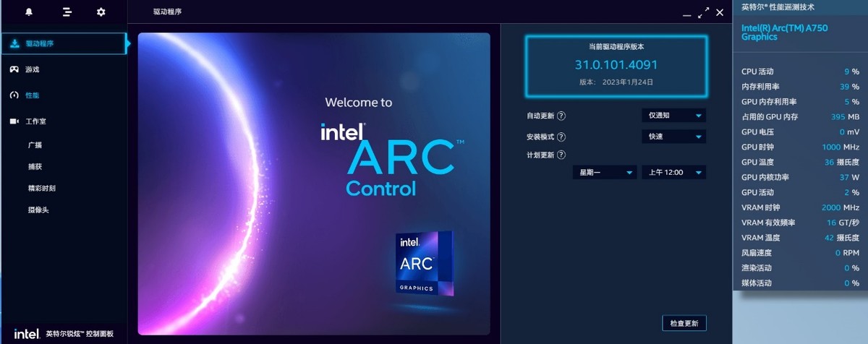Click the help icon next to 安装模式

coord(561,137)
